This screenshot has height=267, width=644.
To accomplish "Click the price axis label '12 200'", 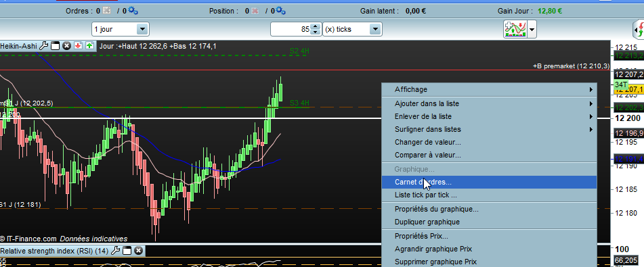I will (628, 118).
